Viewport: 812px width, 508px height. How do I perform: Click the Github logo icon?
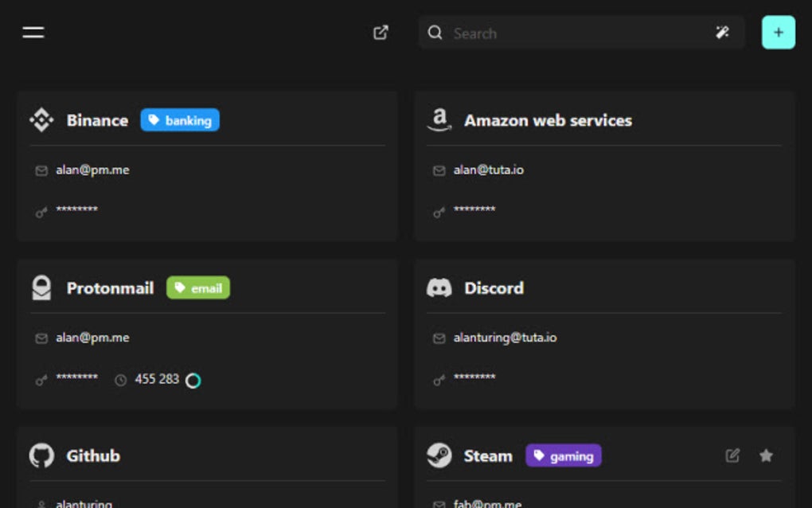click(41, 455)
